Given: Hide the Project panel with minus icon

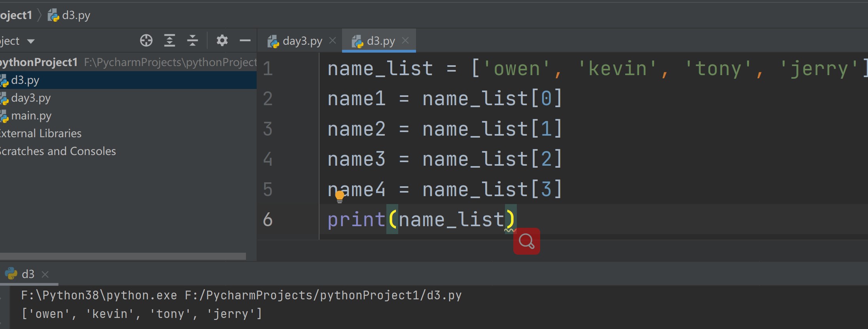Looking at the screenshot, I should (245, 41).
